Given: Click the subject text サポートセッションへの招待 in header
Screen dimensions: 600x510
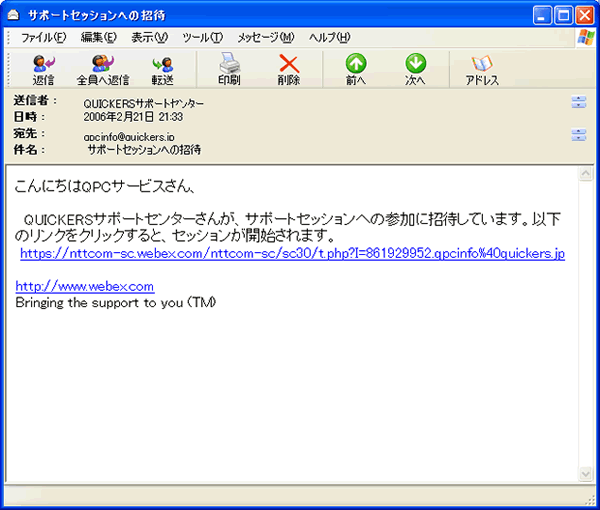Looking at the screenshot, I should point(144,150).
